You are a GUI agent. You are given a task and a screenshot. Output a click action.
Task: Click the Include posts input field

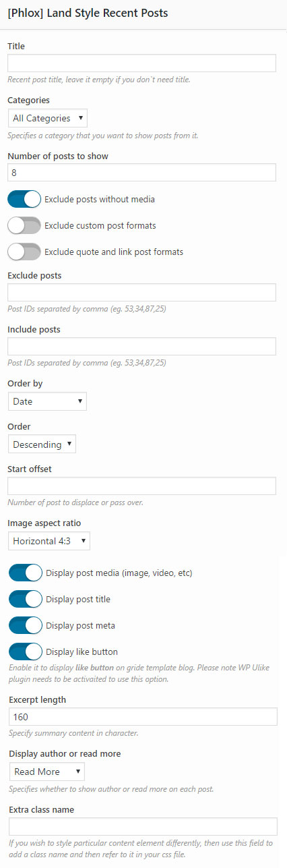click(141, 346)
